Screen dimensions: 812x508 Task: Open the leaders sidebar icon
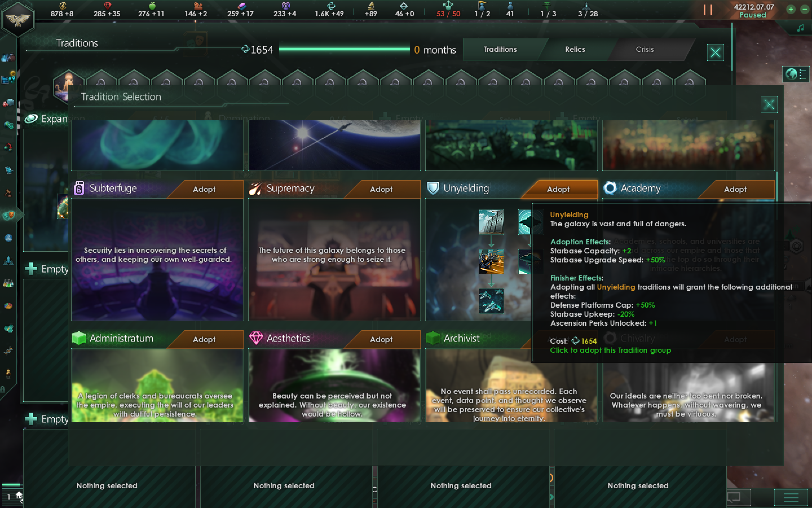(8, 374)
